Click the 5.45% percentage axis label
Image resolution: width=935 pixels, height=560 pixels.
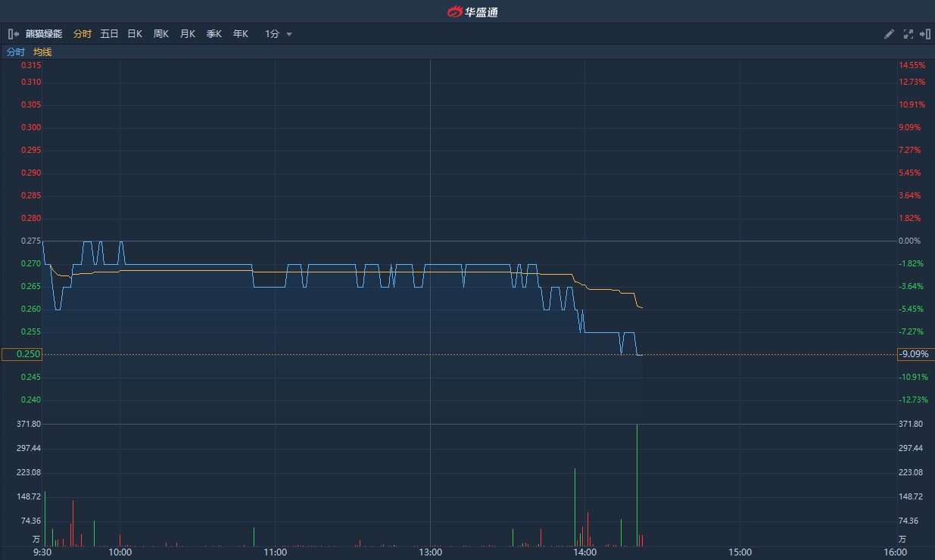click(910, 173)
